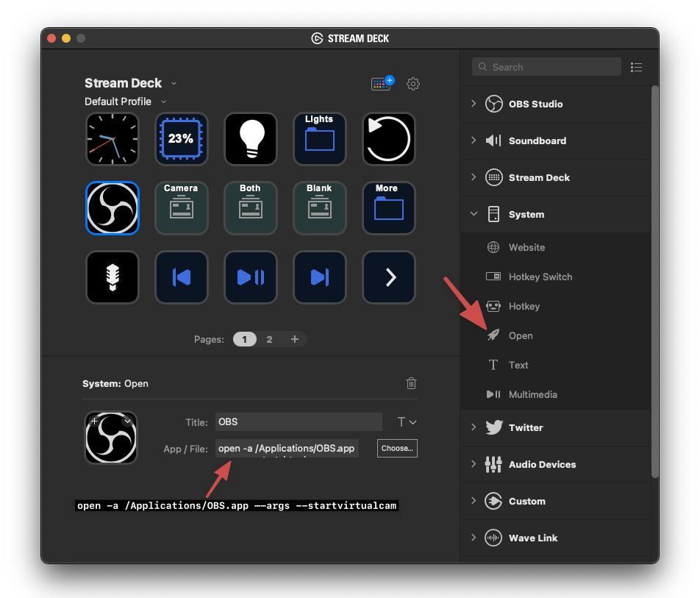
Task: Open the title text style dropdown
Action: click(407, 422)
